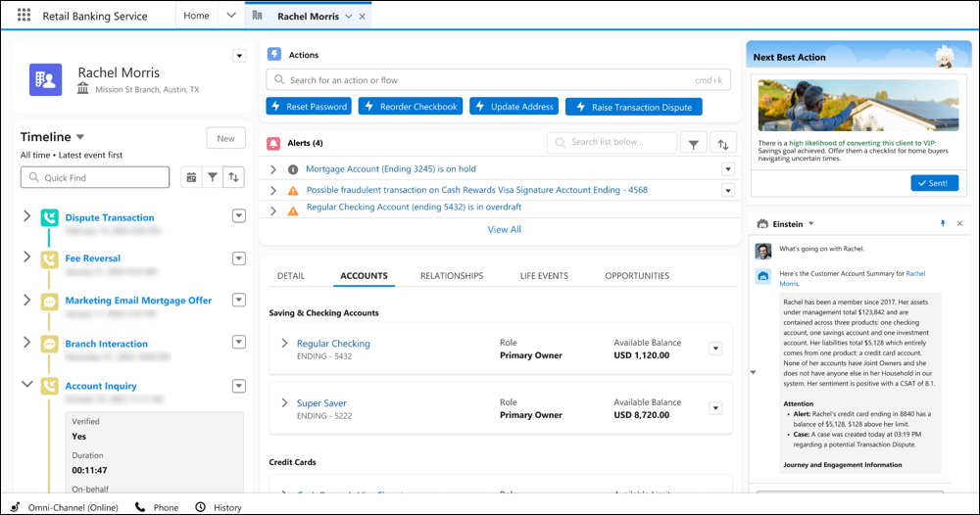The image size is (980, 515).
Task: Expand the Regular Checking account row
Action: point(284,344)
